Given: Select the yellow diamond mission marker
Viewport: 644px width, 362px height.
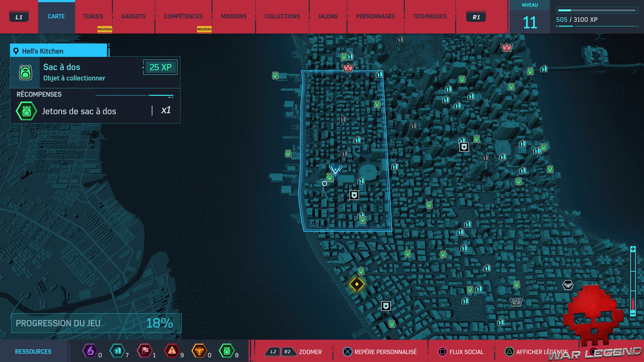Looking at the screenshot, I should (357, 284).
